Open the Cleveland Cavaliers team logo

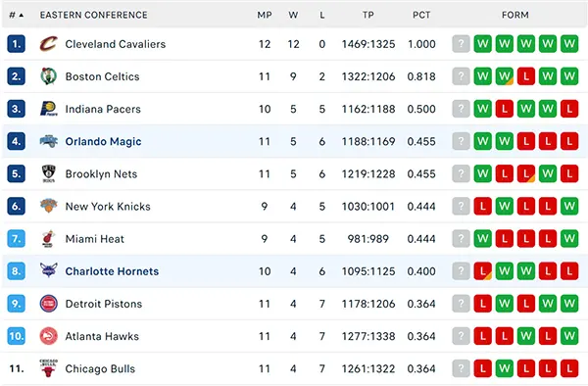click(x=49, y=44)
